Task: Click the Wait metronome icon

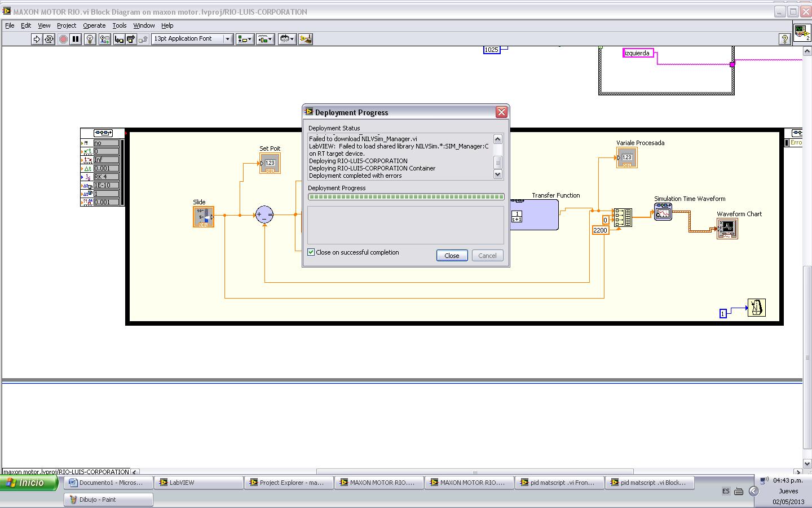Action: [757, 308]
